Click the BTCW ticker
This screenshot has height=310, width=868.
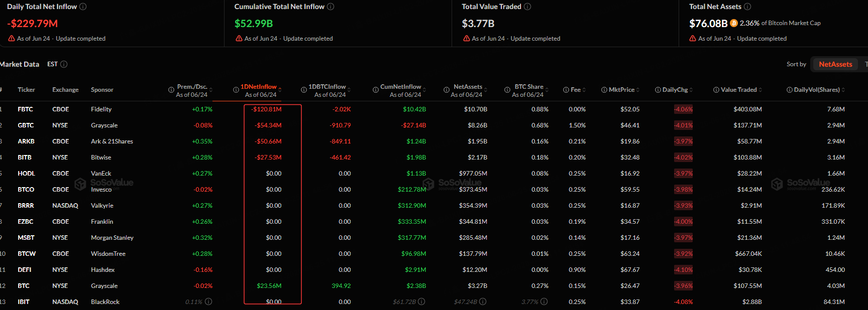[x=27, y=253]
